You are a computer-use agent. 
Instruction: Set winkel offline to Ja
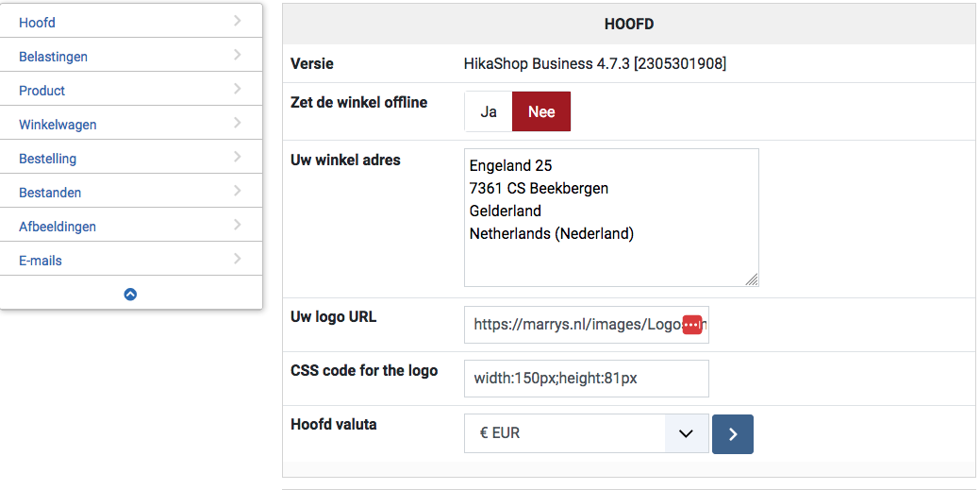click(489, 111)
